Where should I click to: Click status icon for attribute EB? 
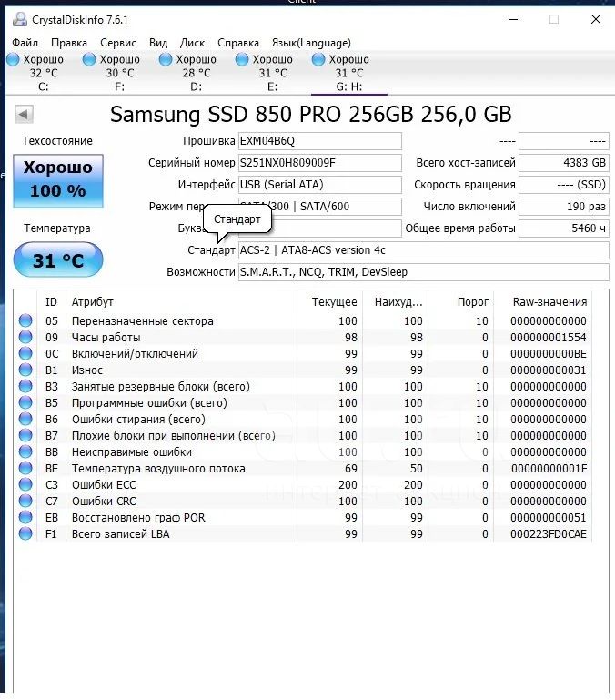tap(25, 517)
